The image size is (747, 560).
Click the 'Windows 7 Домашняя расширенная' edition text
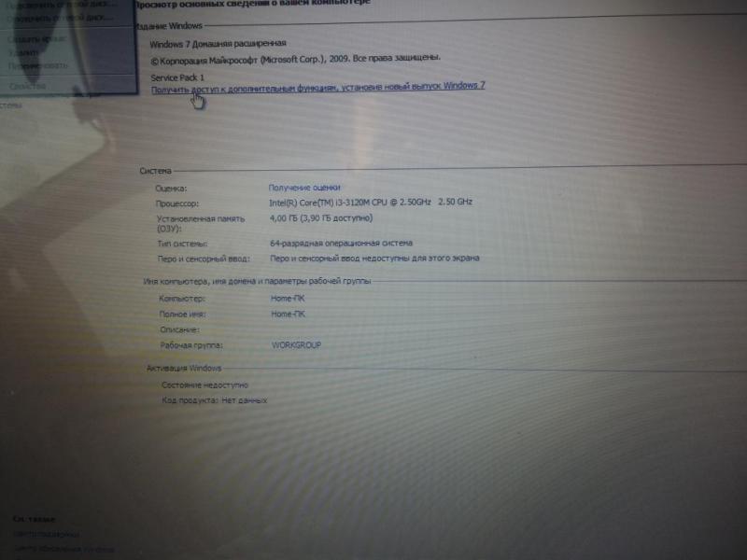point(218,44)
